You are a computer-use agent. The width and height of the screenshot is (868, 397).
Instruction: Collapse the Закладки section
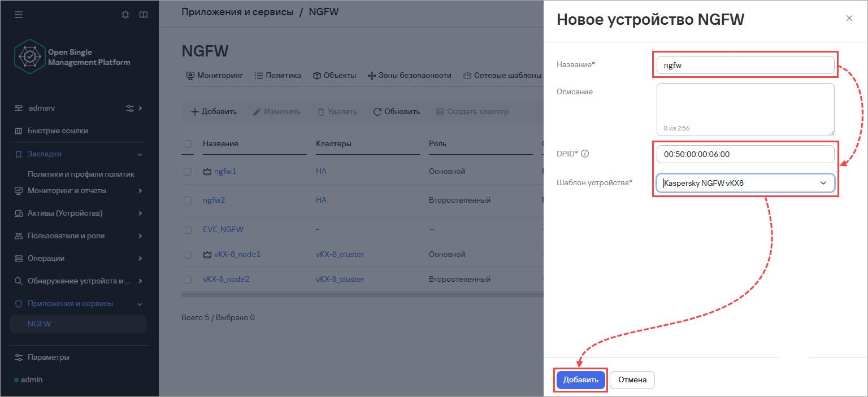[x=140, y=154]
